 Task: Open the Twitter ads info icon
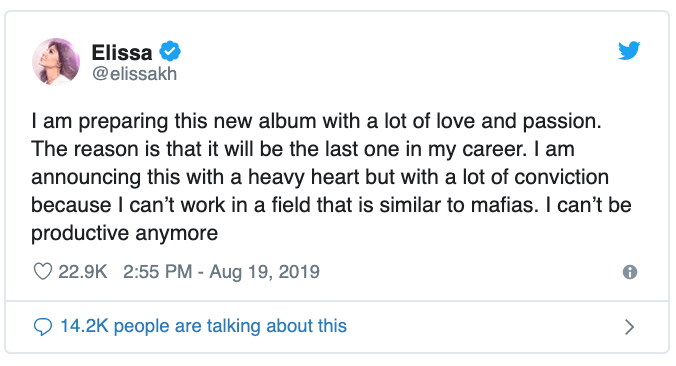coord(630,272)
